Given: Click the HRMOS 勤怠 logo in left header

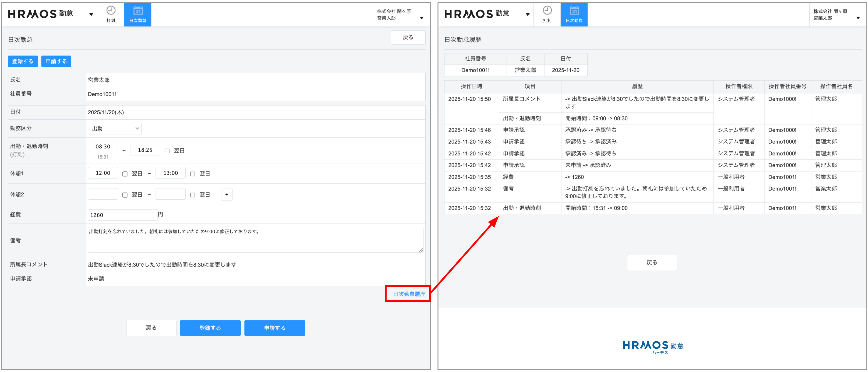Looking at the screenshot, I should pos(40,14).
